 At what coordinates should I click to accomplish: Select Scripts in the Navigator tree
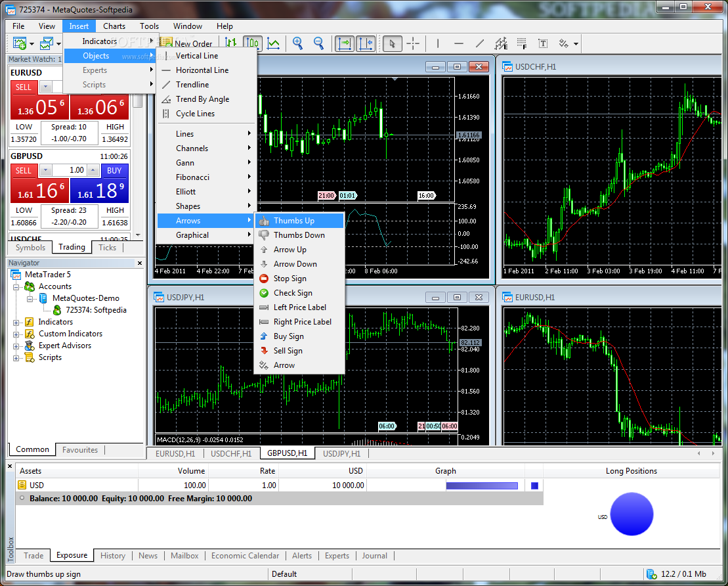(x=50, y=357)
